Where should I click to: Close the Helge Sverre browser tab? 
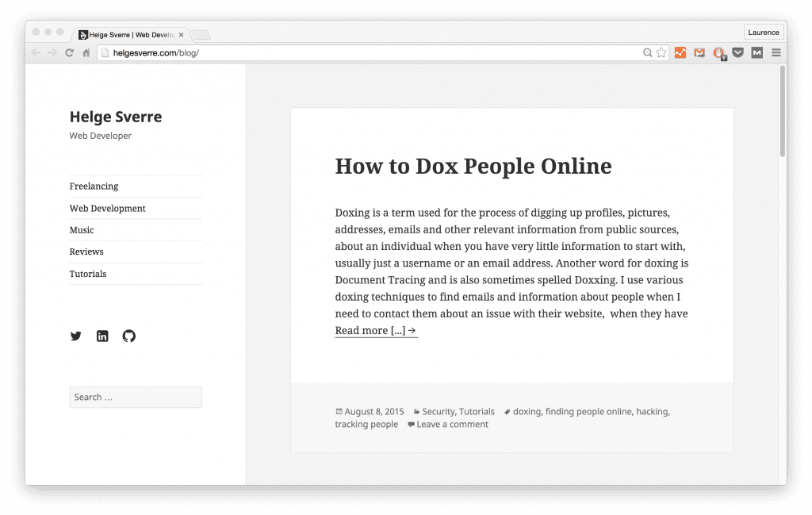[182, 35]
